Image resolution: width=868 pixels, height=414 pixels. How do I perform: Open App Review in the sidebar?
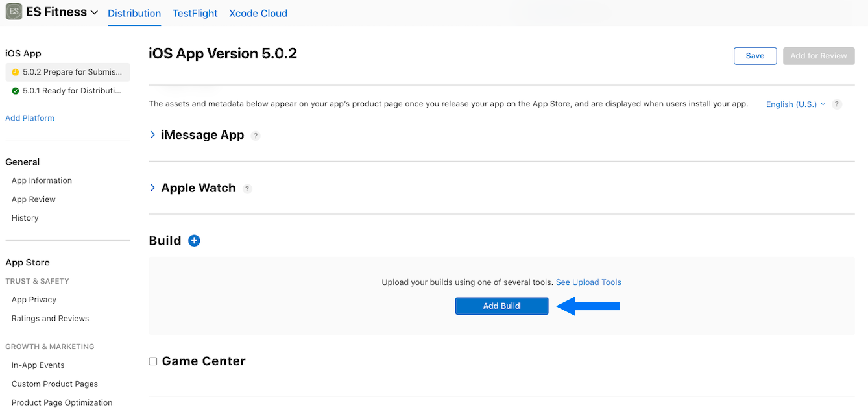(x=34, y=199)
